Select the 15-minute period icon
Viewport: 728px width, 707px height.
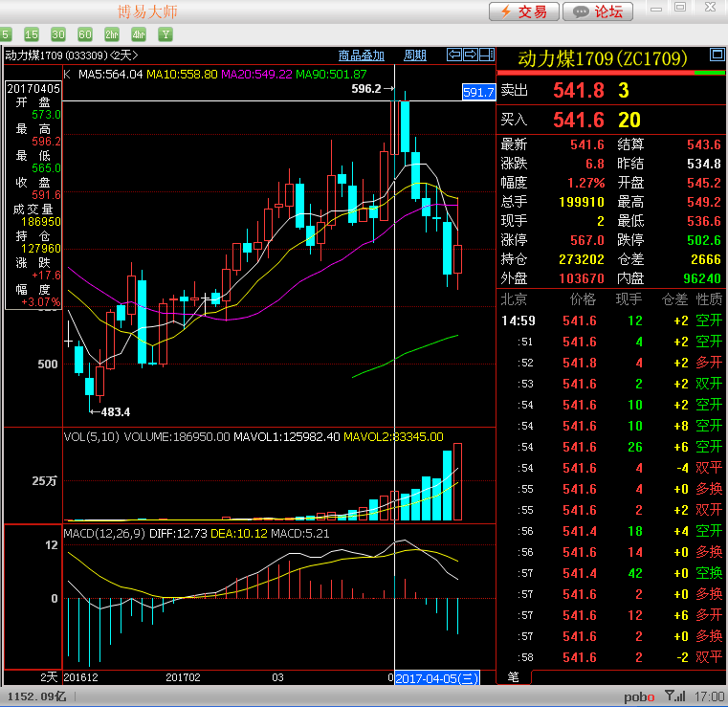tap(32, 34)
